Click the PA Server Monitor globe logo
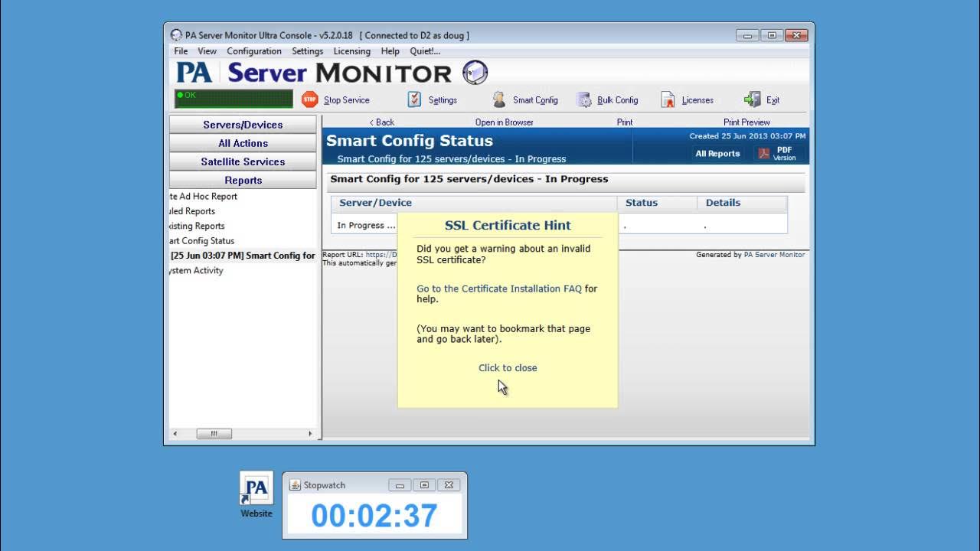980x551 pixels. point(475,73)
